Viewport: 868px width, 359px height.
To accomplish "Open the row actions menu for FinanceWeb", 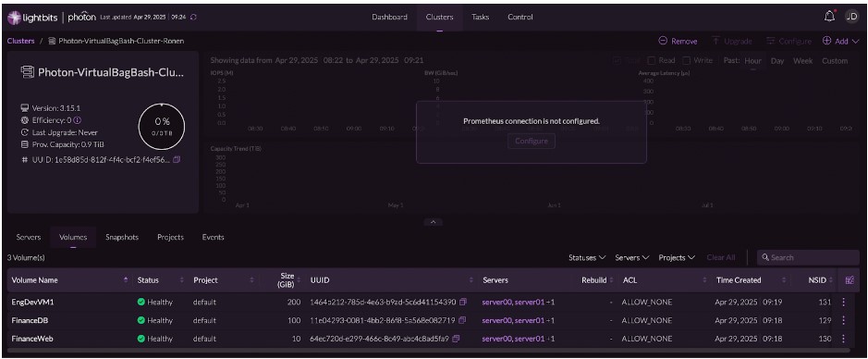I will (844, 339).
